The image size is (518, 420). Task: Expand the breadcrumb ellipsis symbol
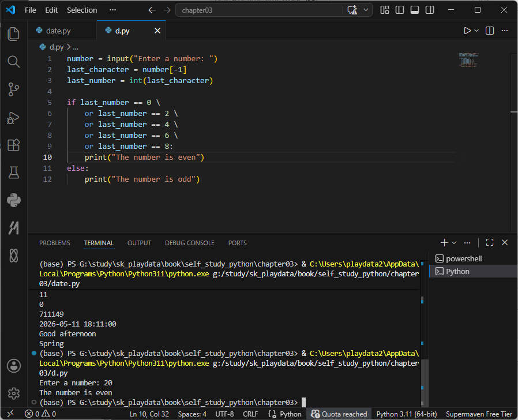76,47
